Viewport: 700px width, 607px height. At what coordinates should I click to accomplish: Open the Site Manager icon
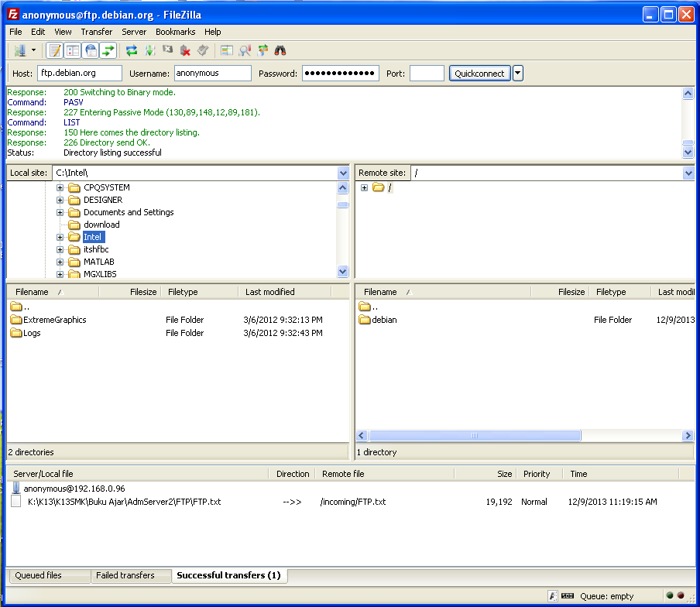pos(19,51)
